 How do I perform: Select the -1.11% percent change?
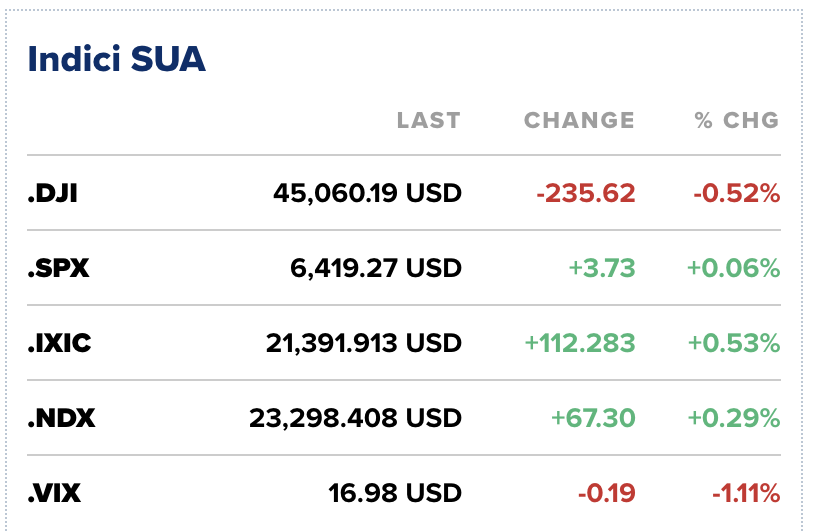point(746,493)
